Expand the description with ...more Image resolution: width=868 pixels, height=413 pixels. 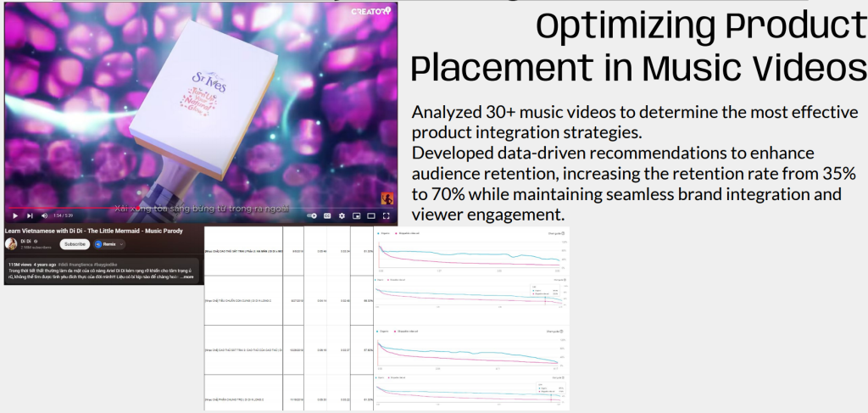click(x=187, y=276)
